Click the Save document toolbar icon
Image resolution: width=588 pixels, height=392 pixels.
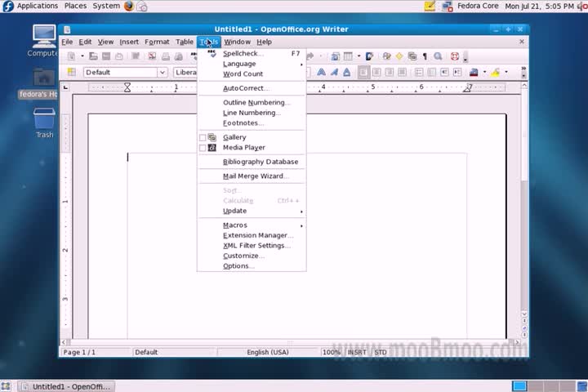pos(106,56)
